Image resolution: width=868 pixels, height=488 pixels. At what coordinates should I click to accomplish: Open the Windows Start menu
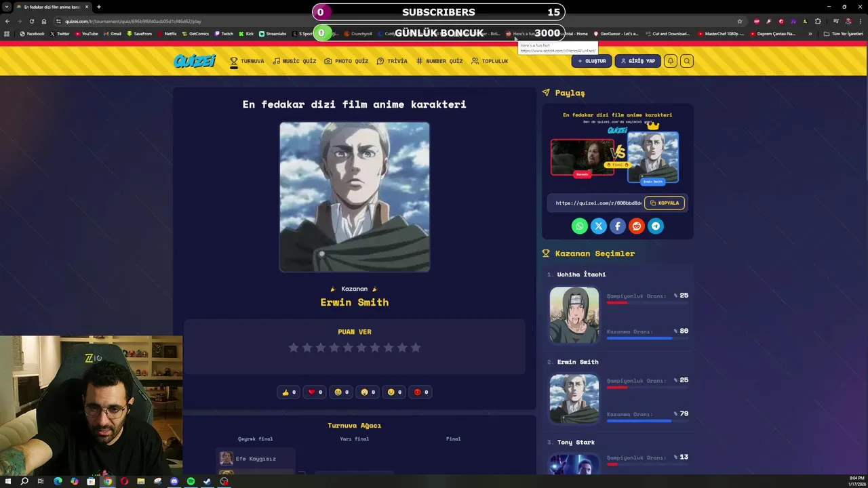[x=8, y=481]
